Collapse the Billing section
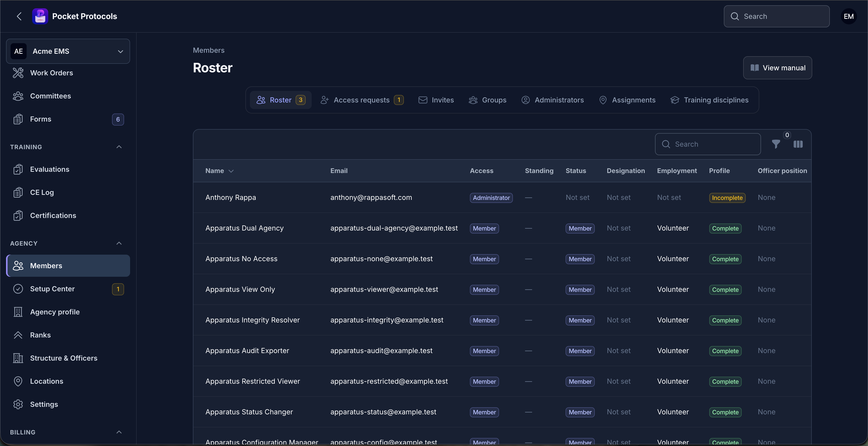 119,432
